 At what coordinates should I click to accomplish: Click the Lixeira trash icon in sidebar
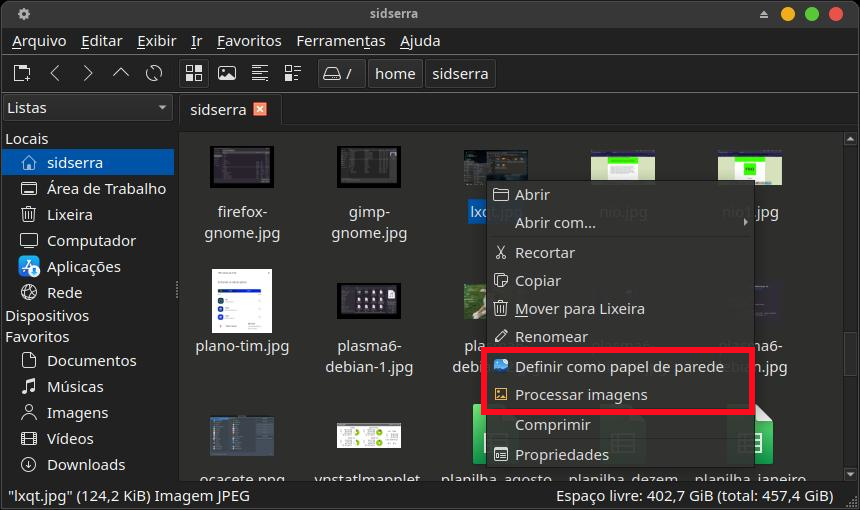pos(29,215)
